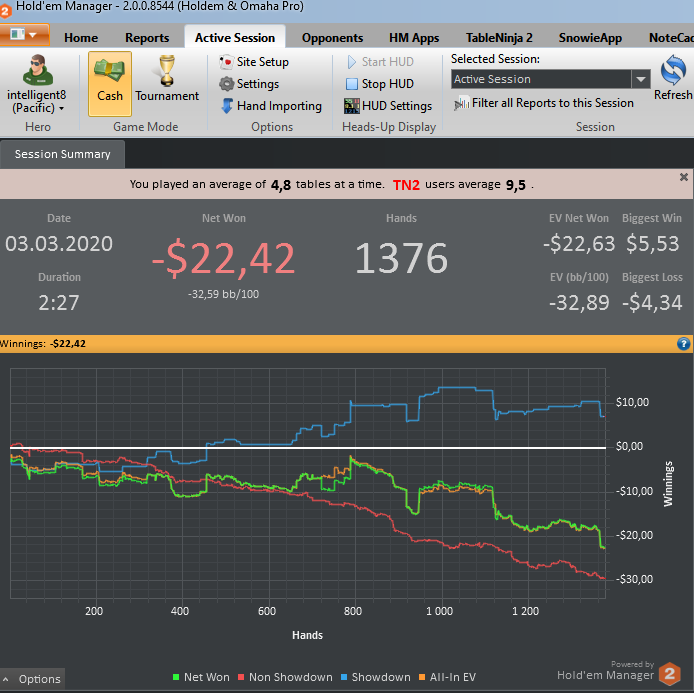This screenshot has height=693, width=694.
Task: Click the -32,59 bb/100 text
Action: pyautogui.click(x=224, y=294)
